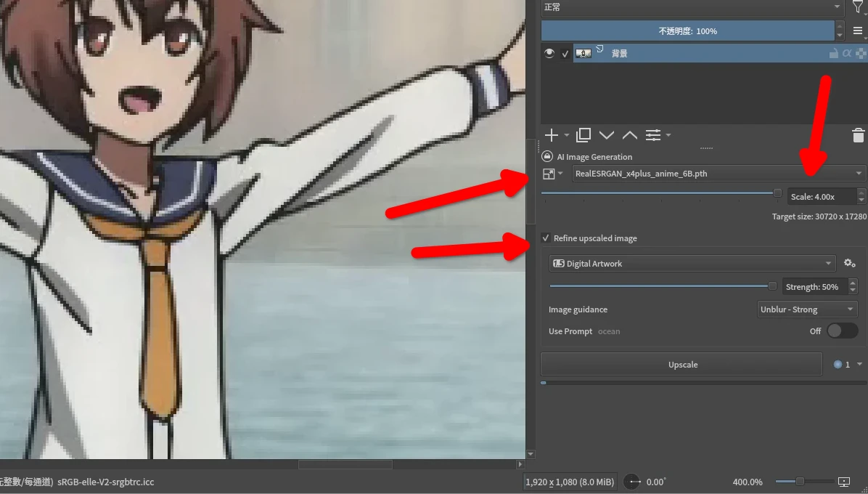
Task: Toggle the layer lock icon on 背景 layer
Action: (834, 53)
